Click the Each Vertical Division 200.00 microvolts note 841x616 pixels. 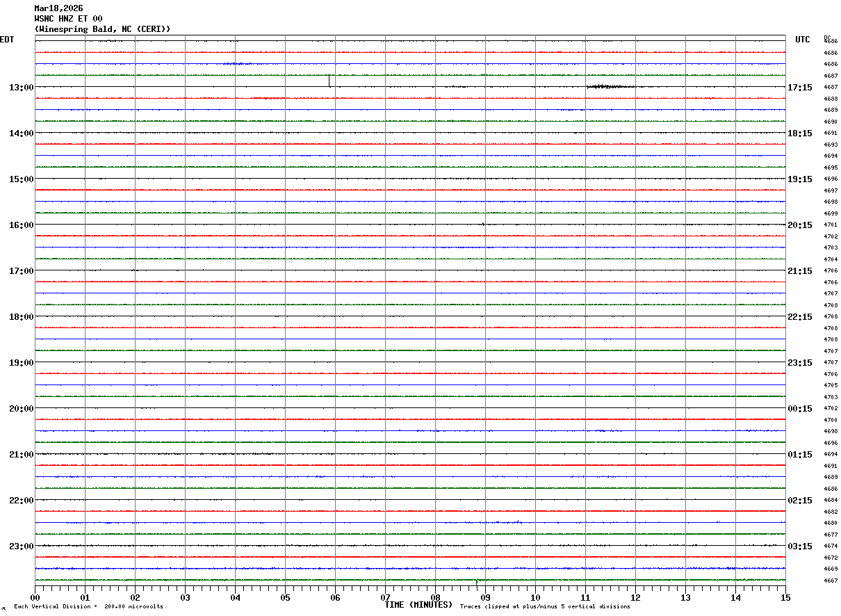88,607
